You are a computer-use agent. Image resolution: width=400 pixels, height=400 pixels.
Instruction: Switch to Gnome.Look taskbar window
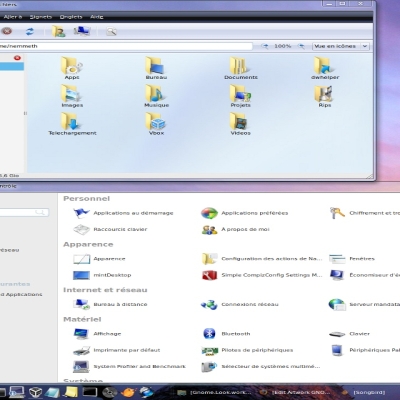tap(214, 392)
